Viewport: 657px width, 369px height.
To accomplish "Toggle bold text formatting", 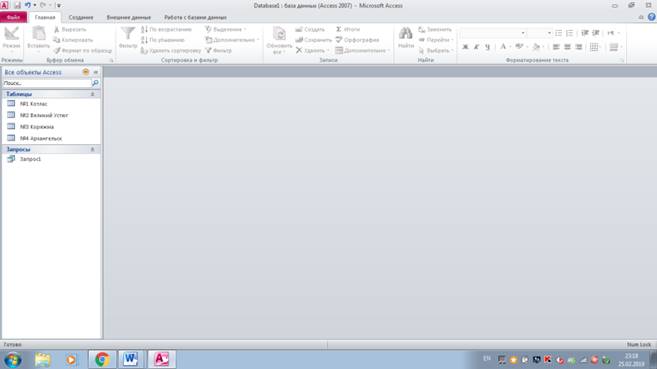I will pyautogui.click(x=465, y=47).
